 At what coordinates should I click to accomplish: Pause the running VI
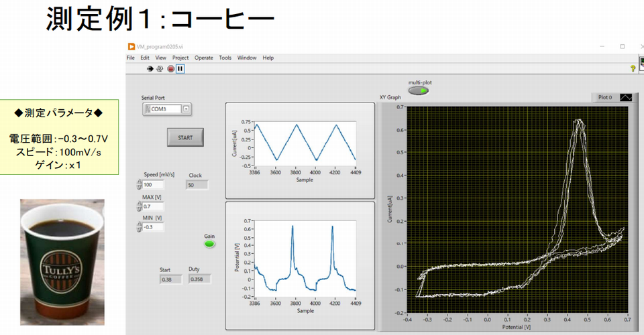point(180,68)
